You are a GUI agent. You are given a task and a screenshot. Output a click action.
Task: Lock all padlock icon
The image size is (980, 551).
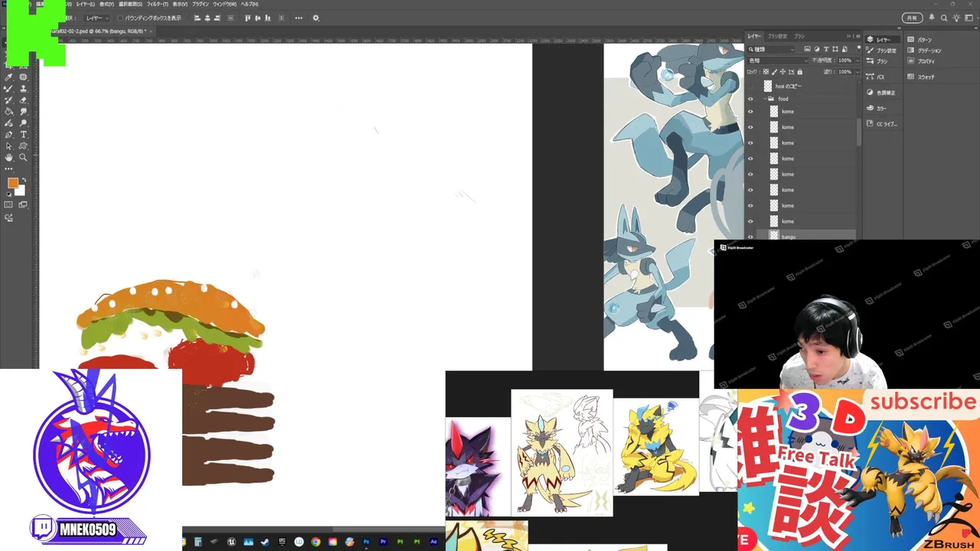click(800, 72)
